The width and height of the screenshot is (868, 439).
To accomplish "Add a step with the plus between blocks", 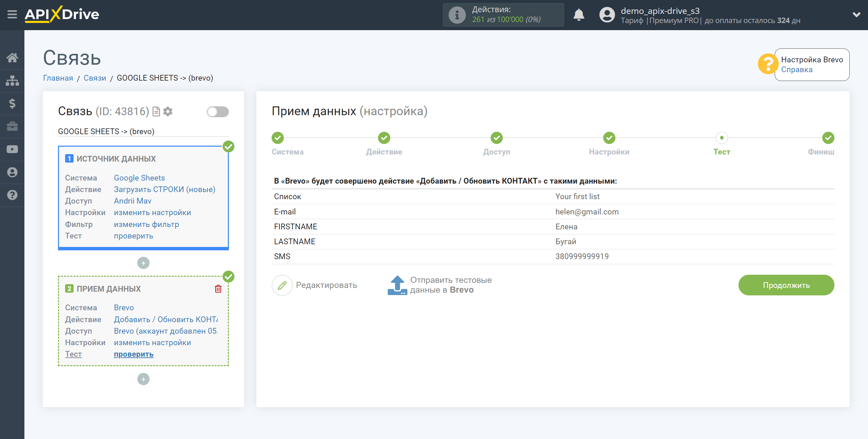I will [x=143, y=263].
